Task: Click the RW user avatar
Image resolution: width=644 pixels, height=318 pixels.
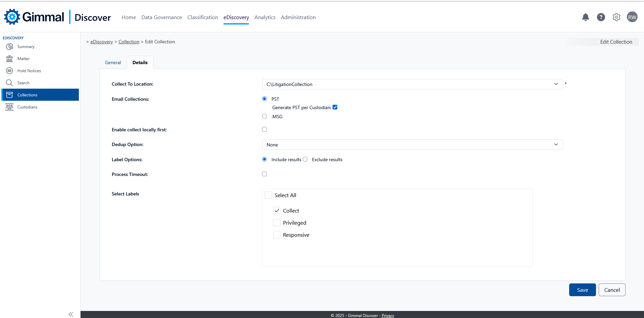Action: point(632,17)
